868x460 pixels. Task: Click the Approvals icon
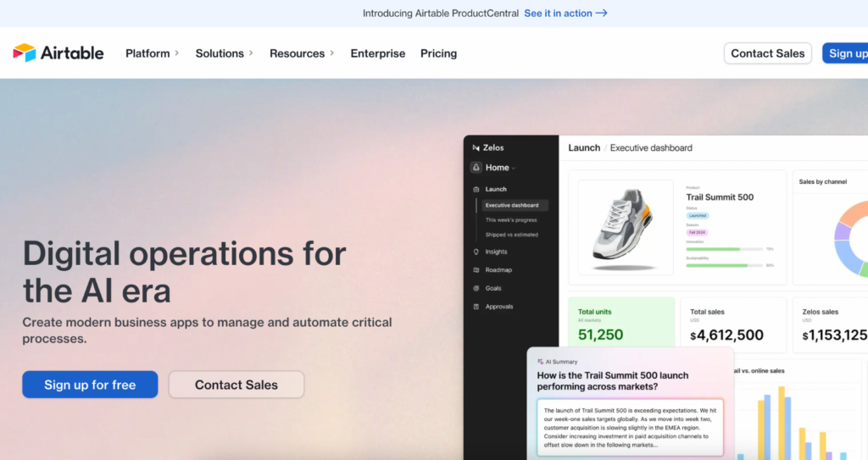point(476,307)
